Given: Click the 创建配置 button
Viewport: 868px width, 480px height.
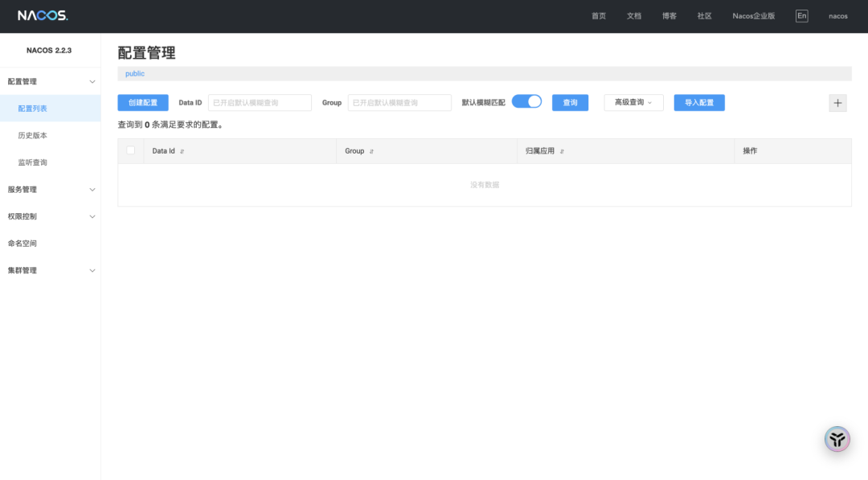Looking at the screenshot, I should click(143, 102).
